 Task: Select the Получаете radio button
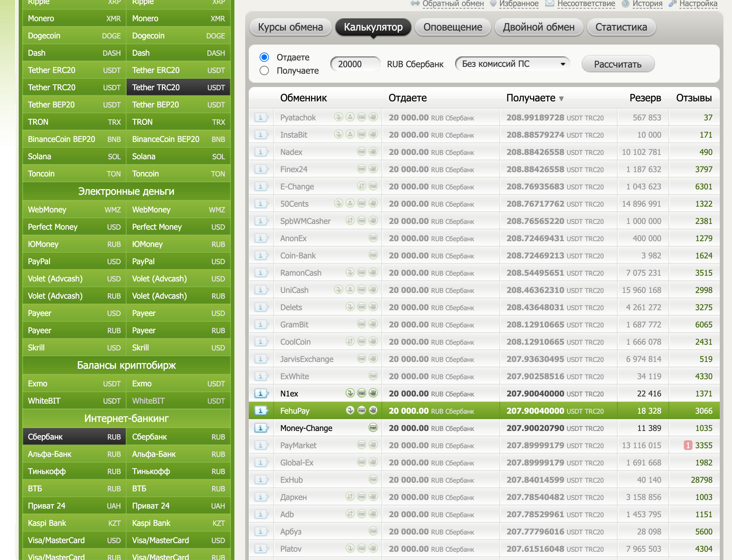point(264,70)
